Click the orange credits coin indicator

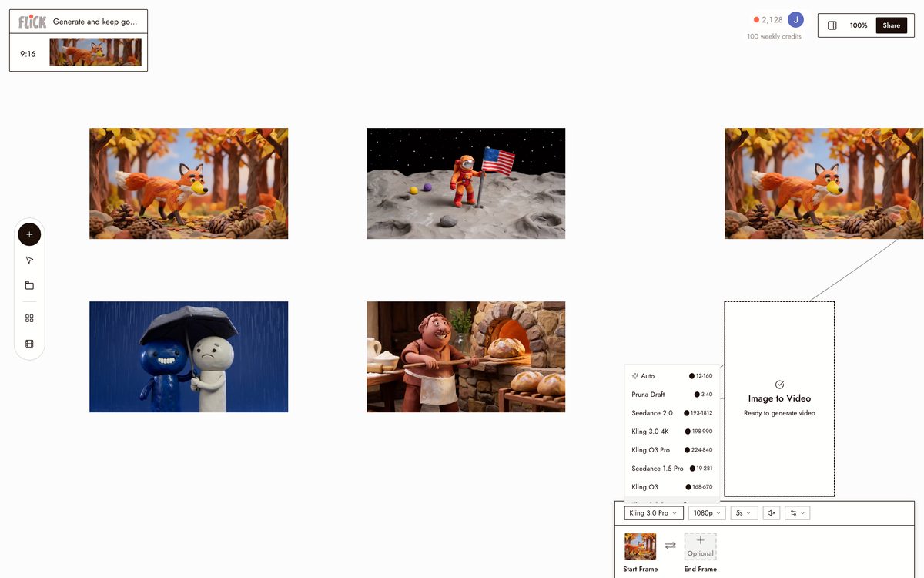[x=756, y=20]
